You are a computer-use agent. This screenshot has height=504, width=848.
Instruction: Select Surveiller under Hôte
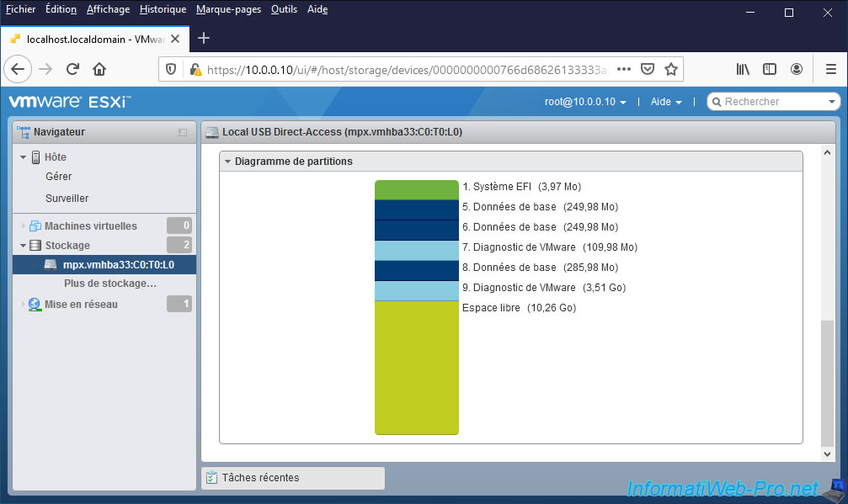tap(67, 199)
